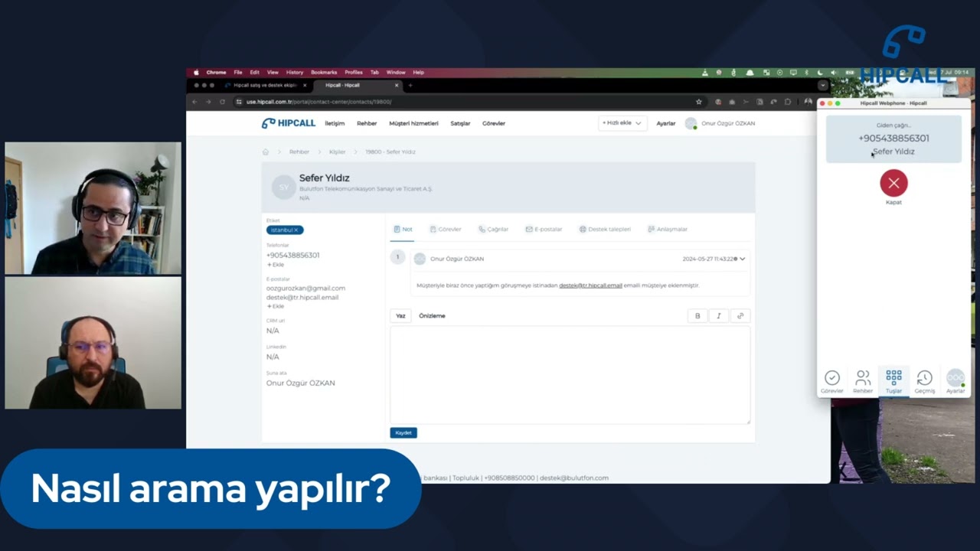Switch to the Çağrılar tab

pyautogui.click(x=494, y=229)
